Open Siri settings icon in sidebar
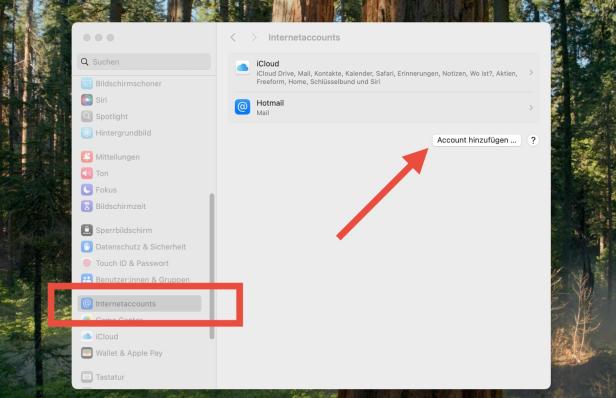 (x=87, y=100)
